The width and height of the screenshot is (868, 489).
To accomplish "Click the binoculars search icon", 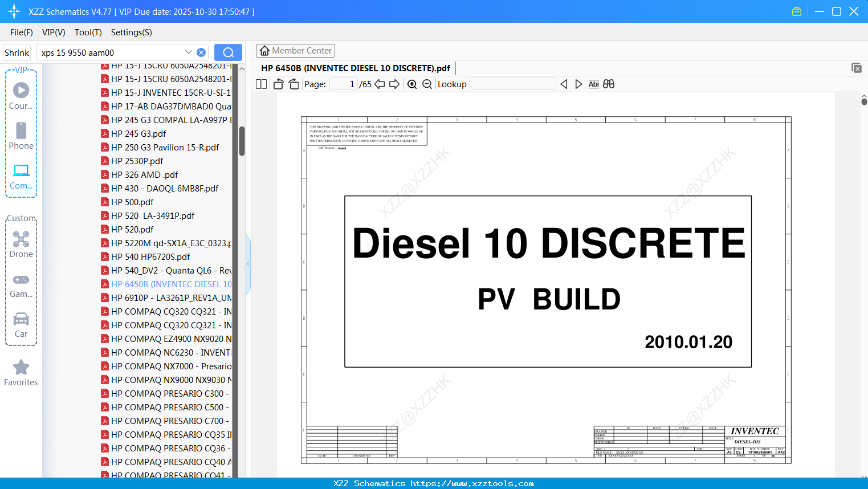I will pos(609,84).
